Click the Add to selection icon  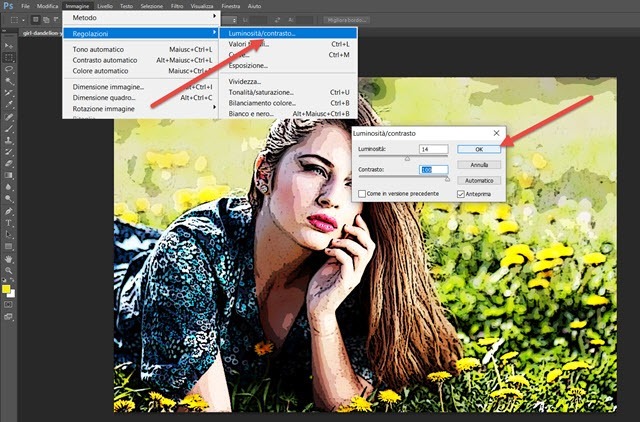point(46,20)
